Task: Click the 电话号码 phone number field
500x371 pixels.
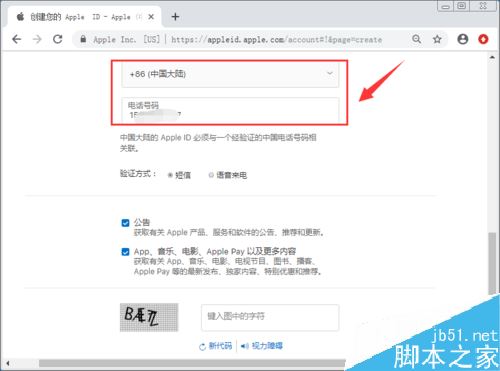Action: coord(230,110)
